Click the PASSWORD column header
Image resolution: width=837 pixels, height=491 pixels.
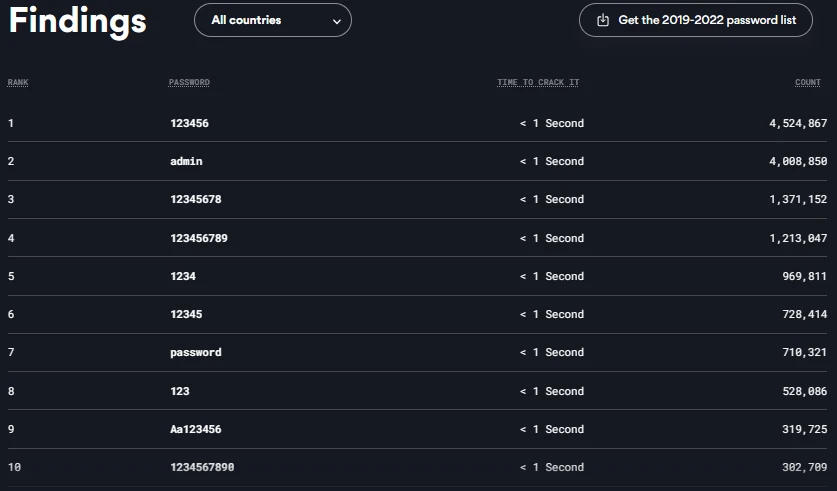click(x=189, y=82)
